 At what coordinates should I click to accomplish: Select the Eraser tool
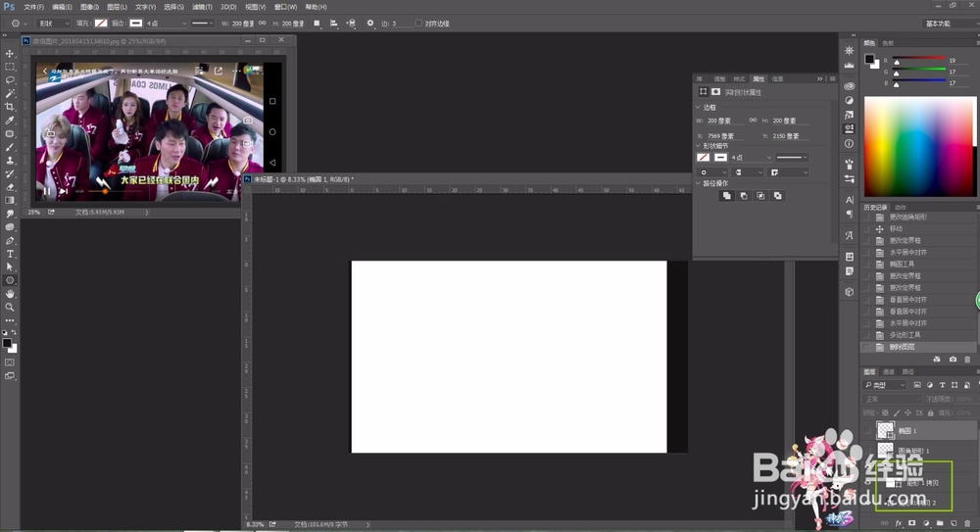click(10, 187)
